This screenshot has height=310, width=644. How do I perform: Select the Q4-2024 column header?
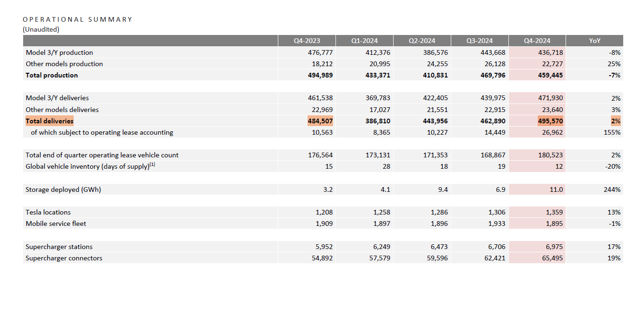click(x=537, y=41)
